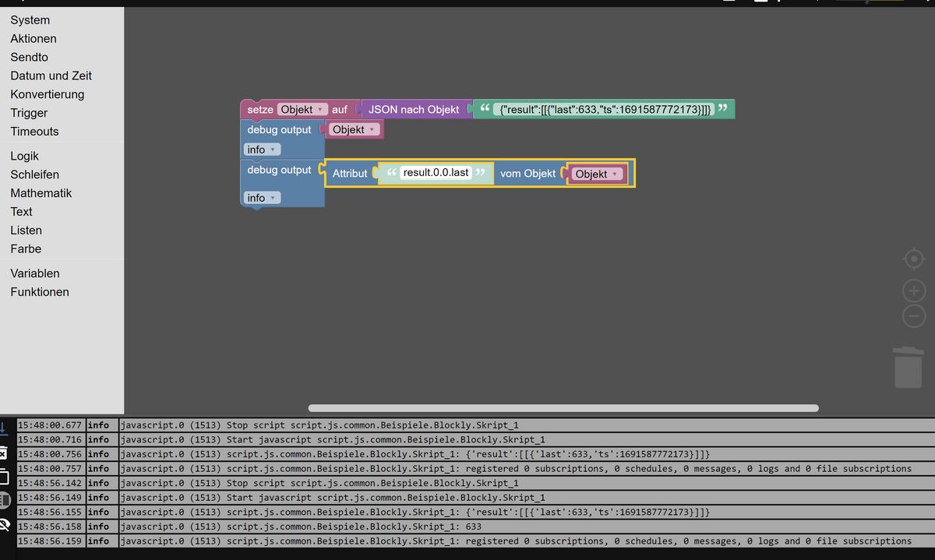Edit the JSON string text field

tap(604, 110)
